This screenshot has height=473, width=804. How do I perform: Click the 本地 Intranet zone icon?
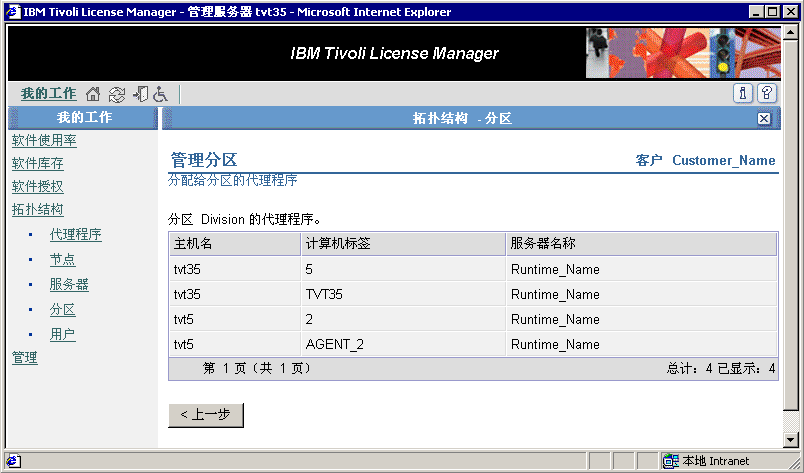(670, 461)
